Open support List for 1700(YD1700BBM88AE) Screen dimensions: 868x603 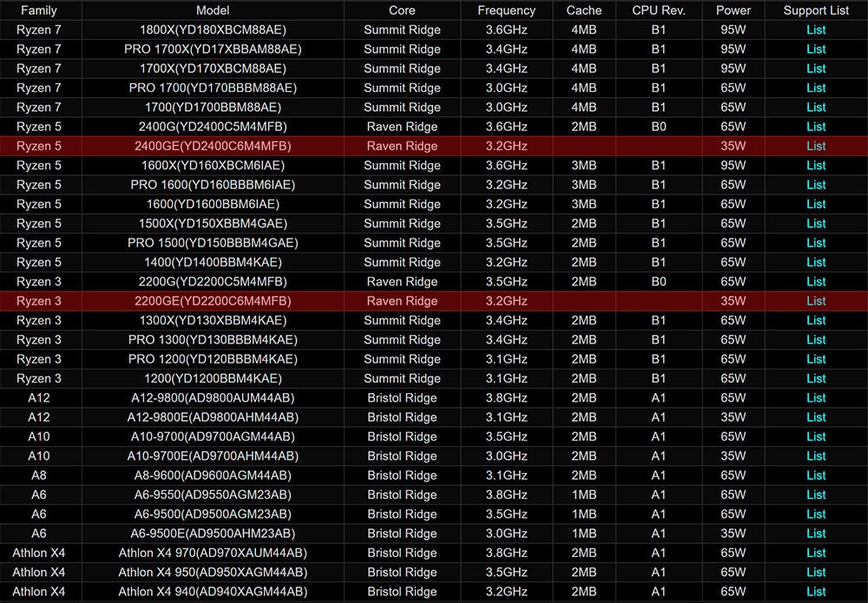coord(816,108)
